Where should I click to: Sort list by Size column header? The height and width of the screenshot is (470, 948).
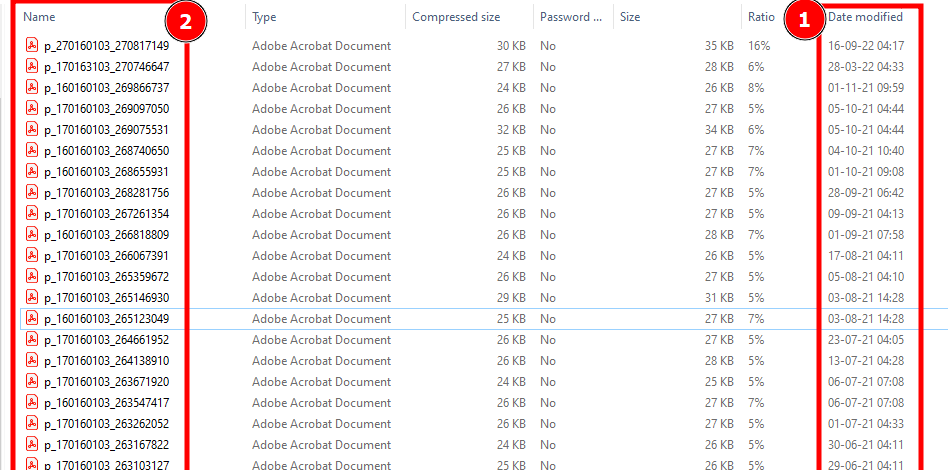pyautogui.click(x=630, y=17)
